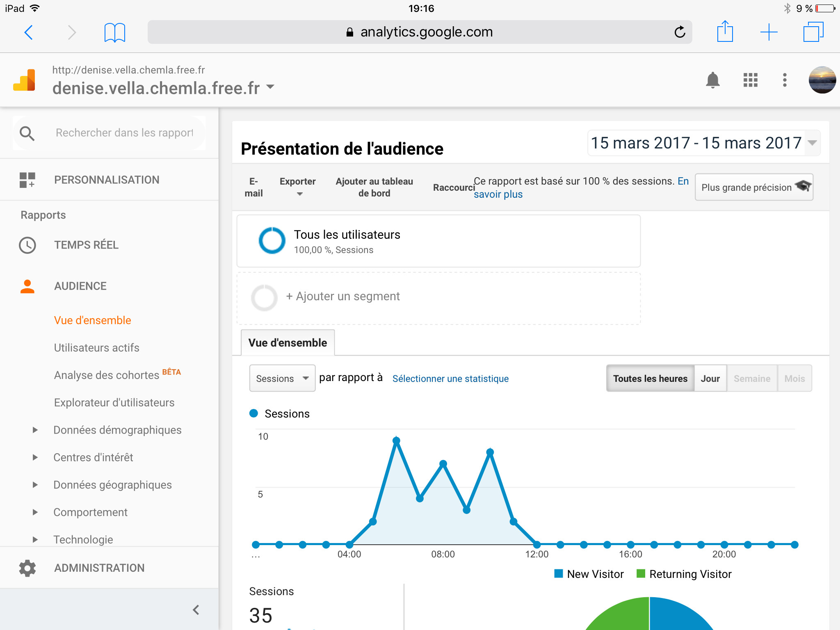Open Administration gear icon in sidebar
The height and width of the screenshot is (630, 840).
click(27, 568)
